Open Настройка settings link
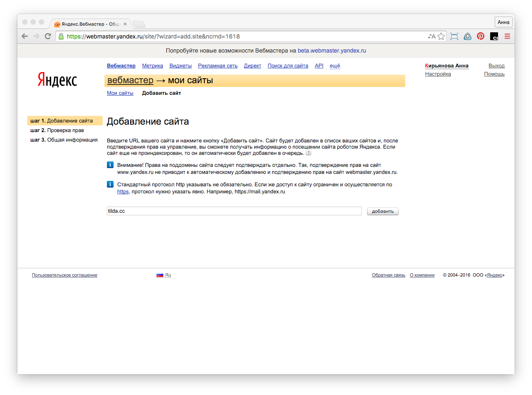The image size is (532, 395). (x=438, y=74)
